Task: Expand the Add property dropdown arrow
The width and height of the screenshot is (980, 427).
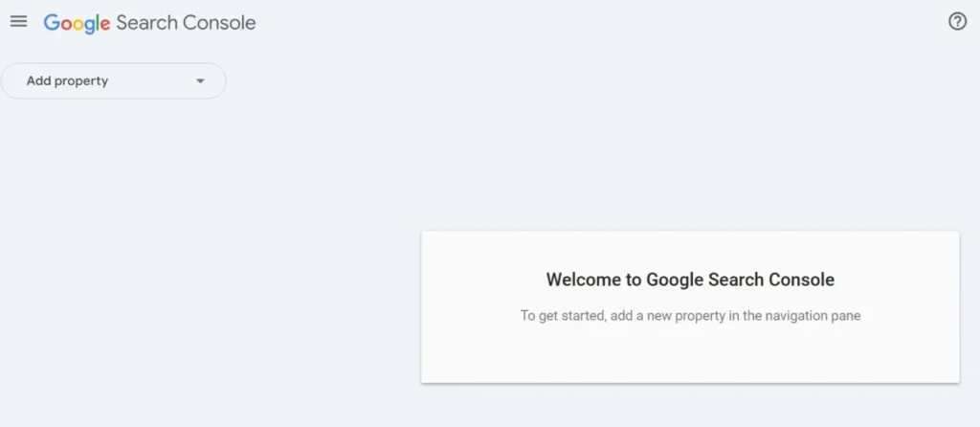Action: click(x=200, y=81)
